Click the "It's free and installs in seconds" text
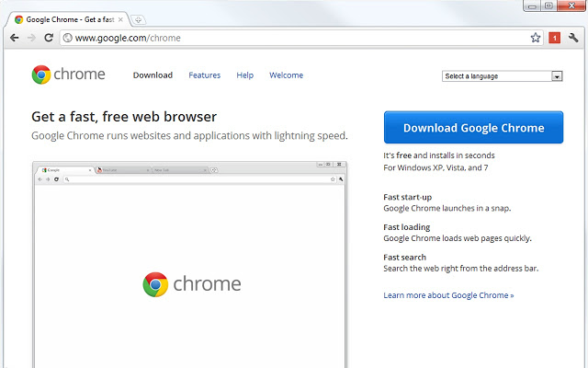The height and width of the screenshot is (368, 588). (x=439, y=155)
